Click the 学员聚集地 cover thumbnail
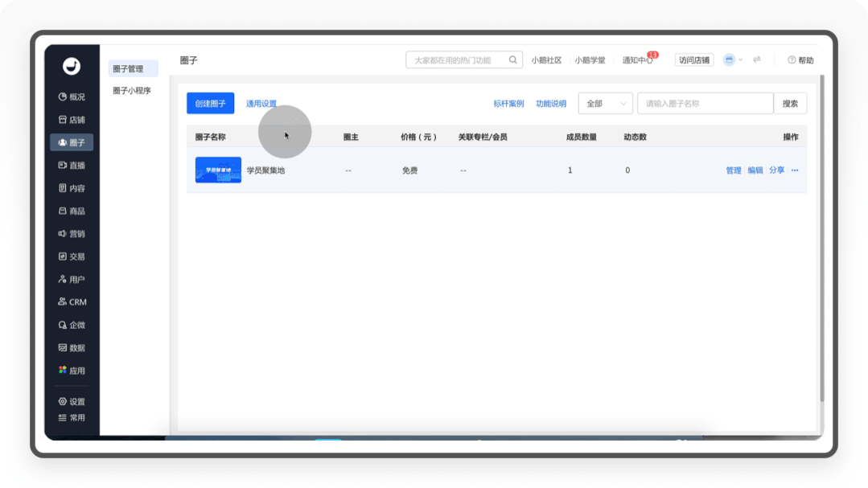Viewport: 868px width, 488px height. point(218,170)
